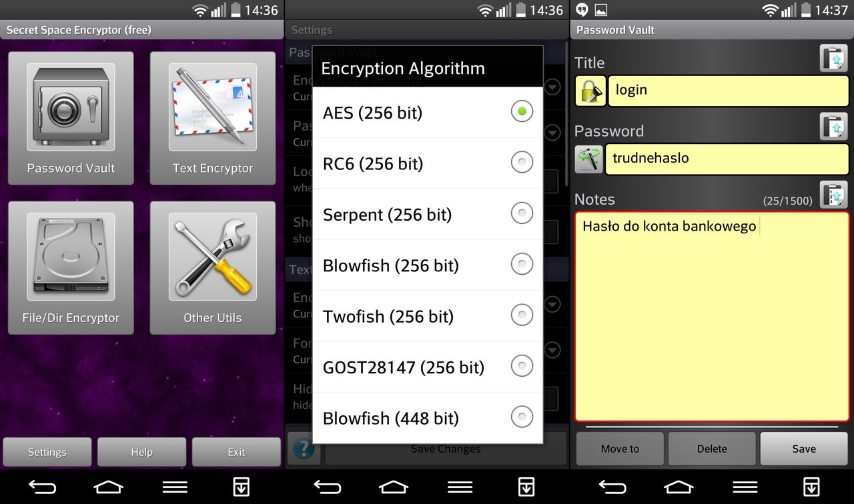Focus the Password field containing trudnehaslo
This screenshot has width=854, height=504.
pos(727,159)
